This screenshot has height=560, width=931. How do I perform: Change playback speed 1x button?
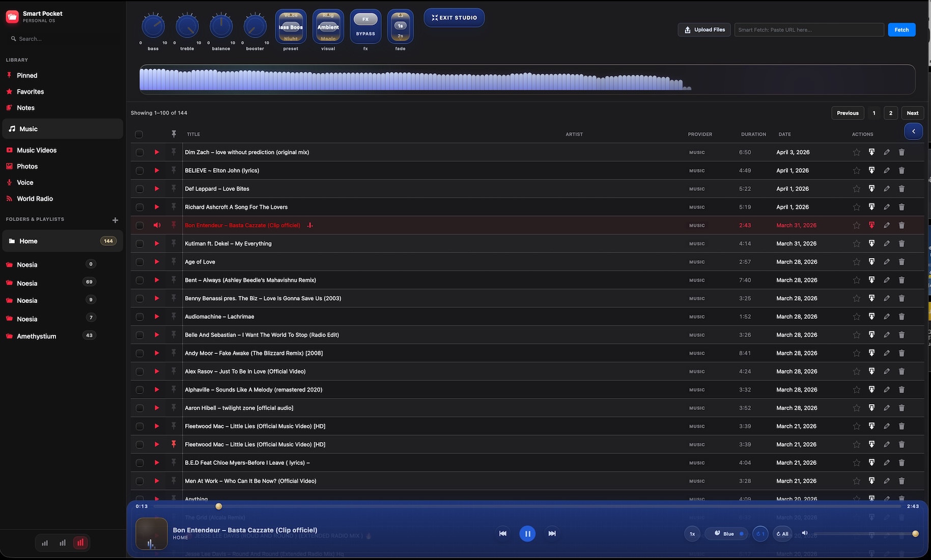[x=692, y=534]
